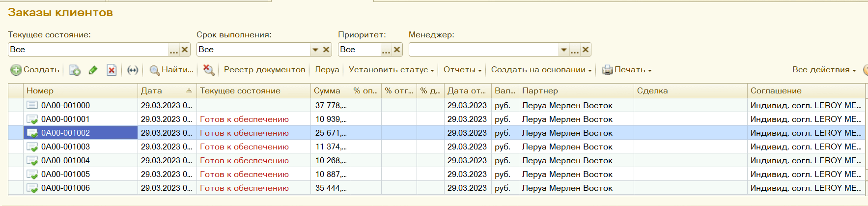Image resolution: width=868 pixels, height=206 pixels.
Task: Open the Все действия menu
Action: tap(824, 70)
